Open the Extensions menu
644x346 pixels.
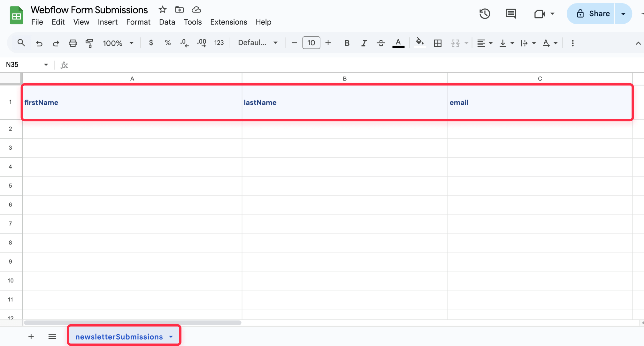click(x=229, y=22)
